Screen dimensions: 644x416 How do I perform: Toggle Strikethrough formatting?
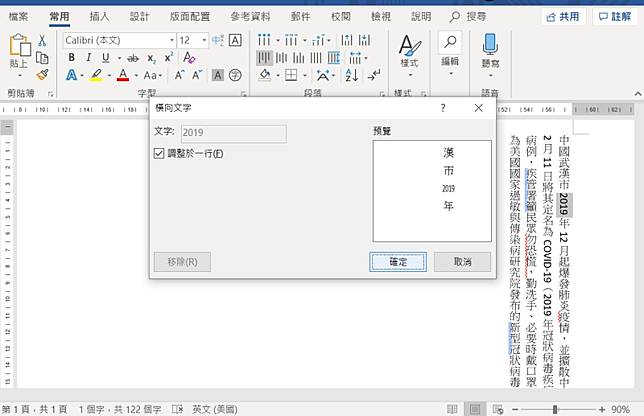(133, 58)
